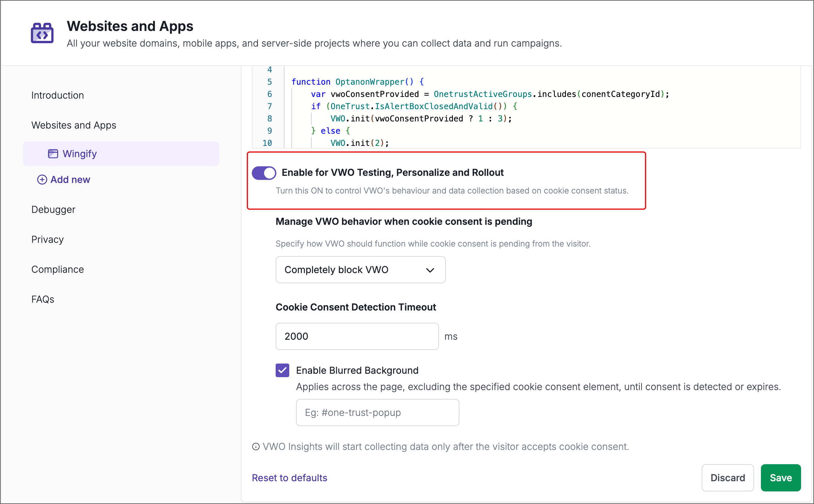Click line number 10 in code editor
814x504 pixels.
(x=267, y=143)
